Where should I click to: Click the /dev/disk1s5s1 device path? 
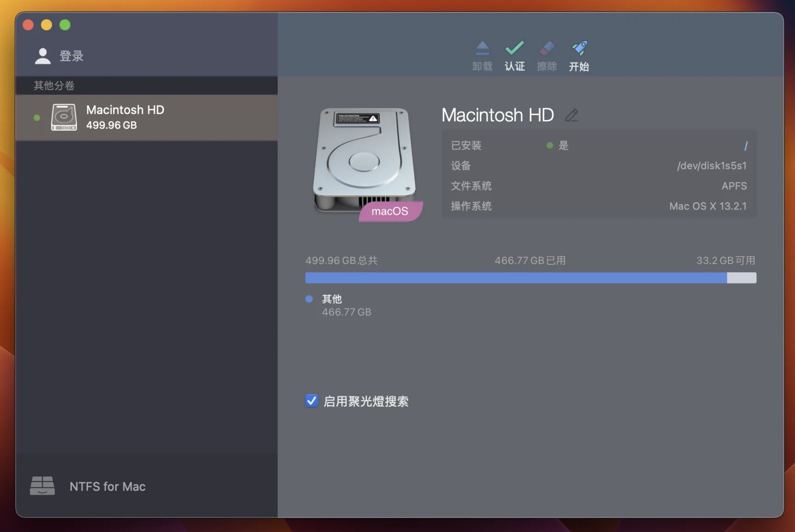click(711, 166)
